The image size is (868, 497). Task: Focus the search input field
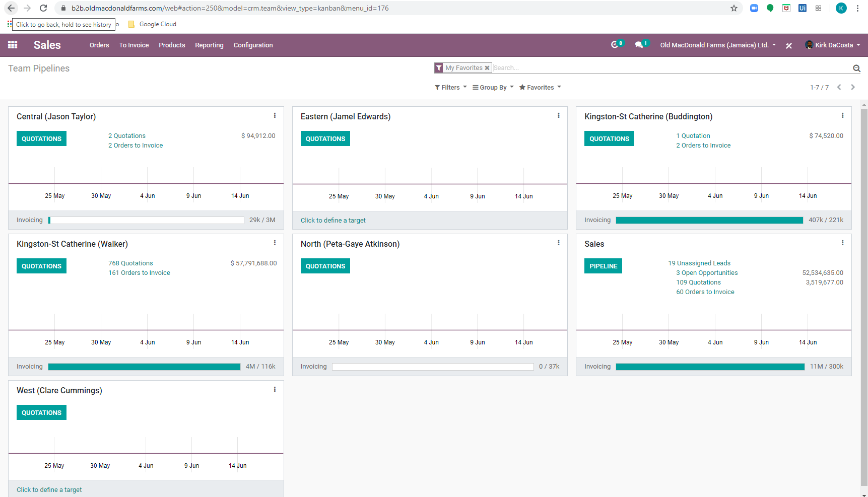point(670,68)
